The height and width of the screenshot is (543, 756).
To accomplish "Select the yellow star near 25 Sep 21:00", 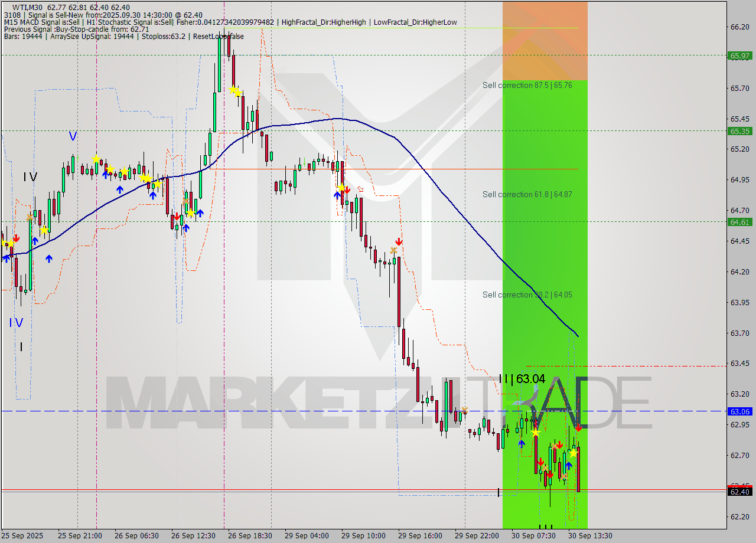I will (x=96, y=158).
